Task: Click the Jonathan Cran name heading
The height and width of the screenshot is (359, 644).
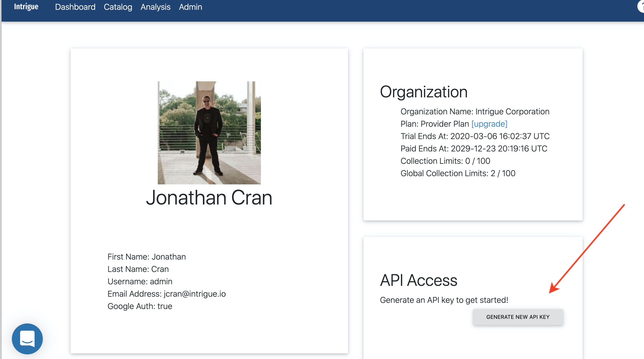Action: 209,198
